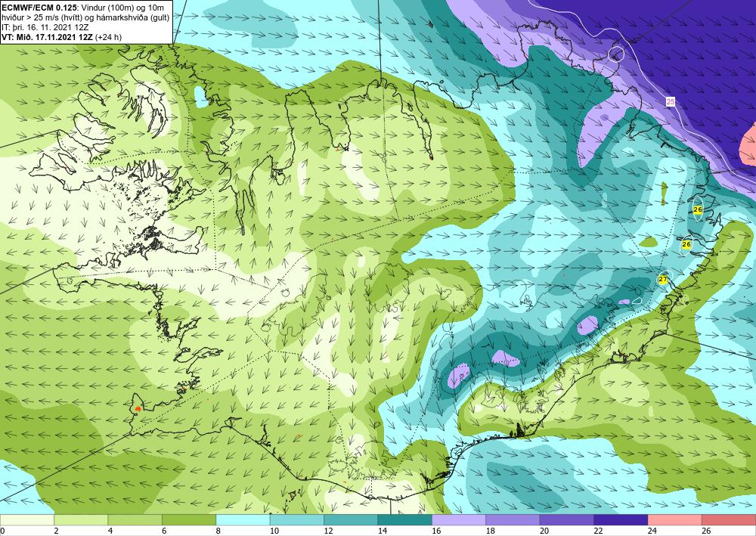756x536 pixels.
Task: Click the 18–20 m/s purple legend swatch
Action: click(x=513, y=520)
